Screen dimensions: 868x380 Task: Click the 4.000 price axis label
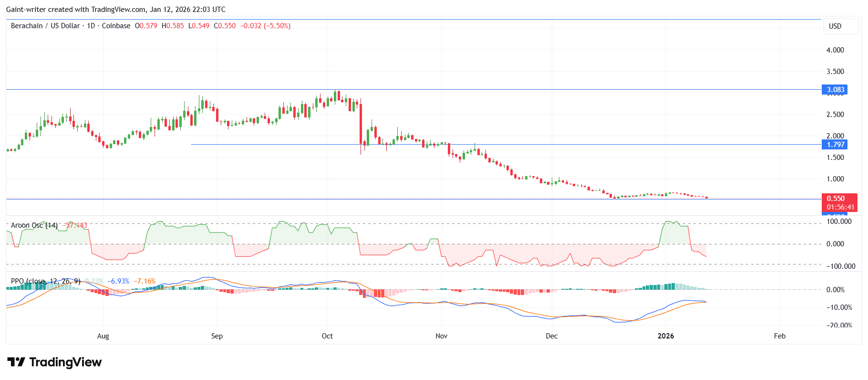[835, 50]
